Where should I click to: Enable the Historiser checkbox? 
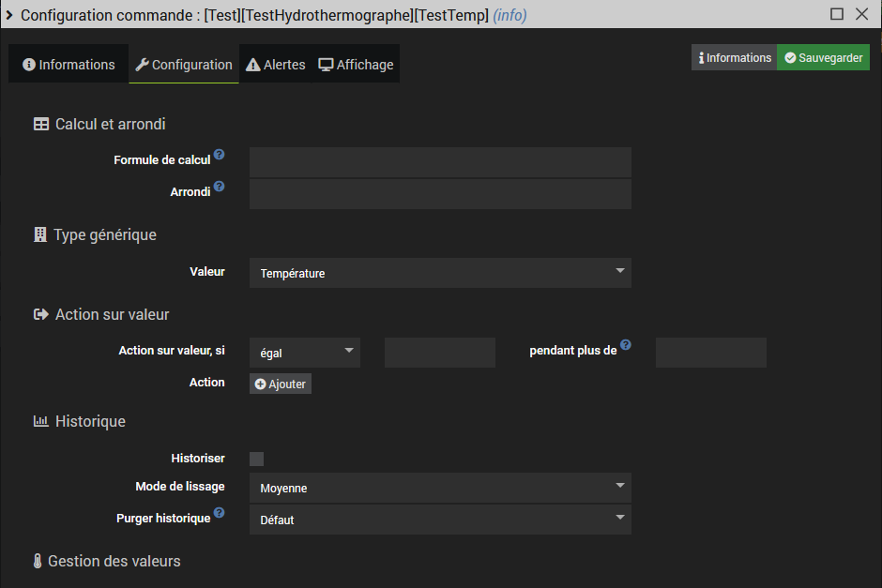point(256,459)
